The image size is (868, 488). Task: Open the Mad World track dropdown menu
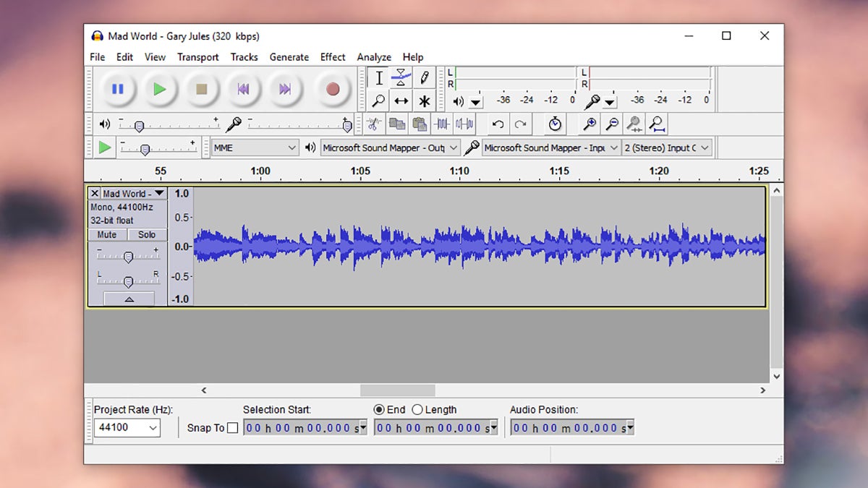(159, 193)
